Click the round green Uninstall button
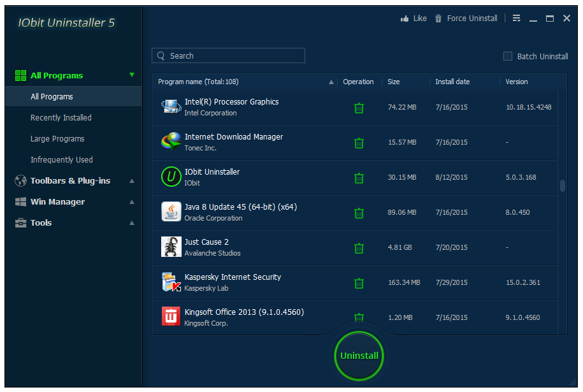Image resolution: width=583 pixels, height=392 pixels. tap(359, 356)
